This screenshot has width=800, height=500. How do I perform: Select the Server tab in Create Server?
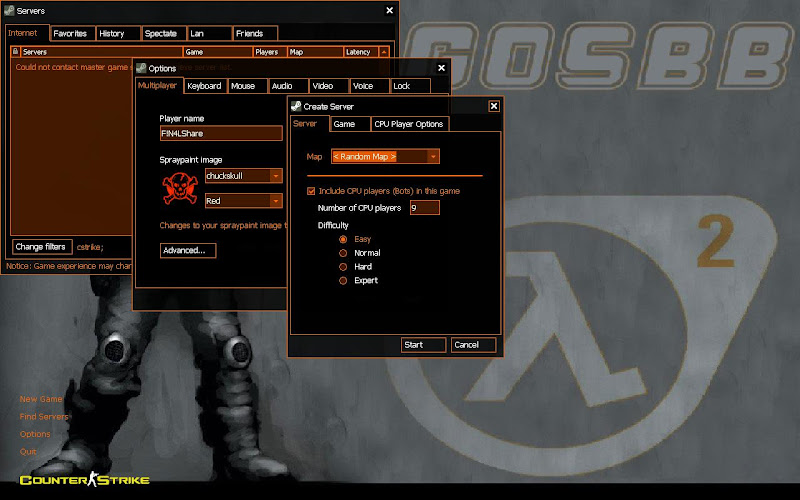[309, 123]
